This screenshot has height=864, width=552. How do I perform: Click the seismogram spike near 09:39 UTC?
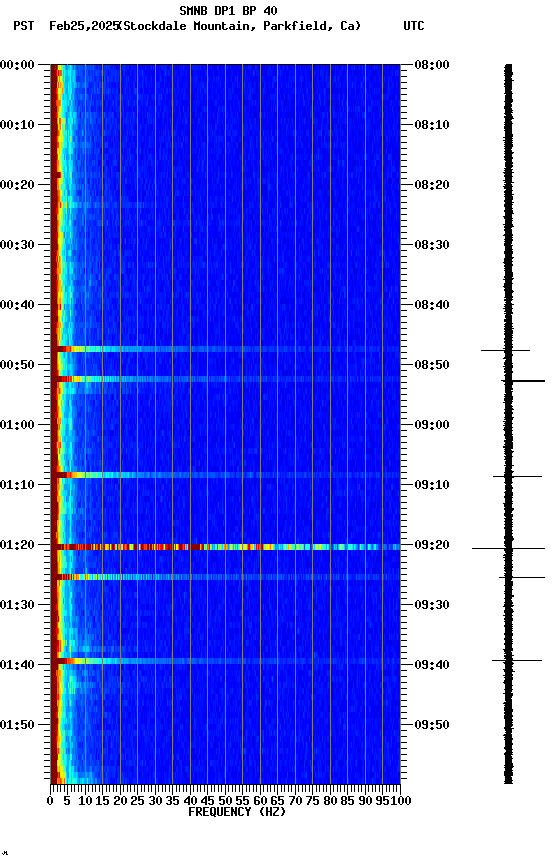point(517,660)
